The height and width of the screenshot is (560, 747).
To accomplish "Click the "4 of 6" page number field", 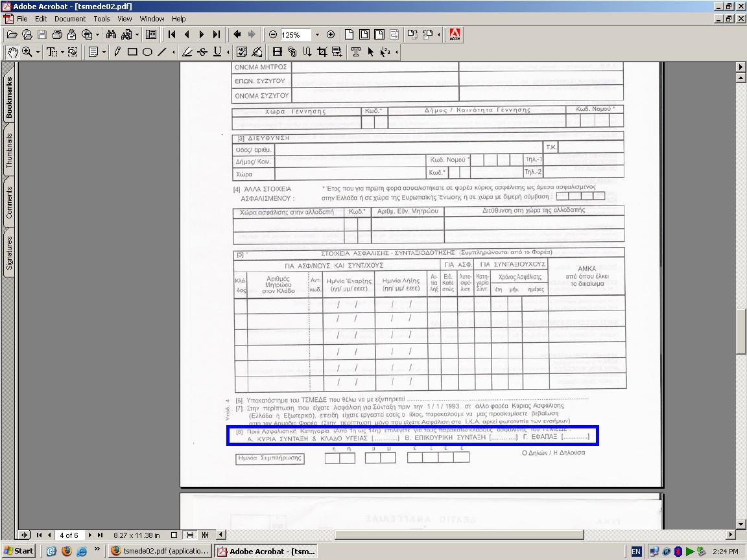I will coord(69,535).
